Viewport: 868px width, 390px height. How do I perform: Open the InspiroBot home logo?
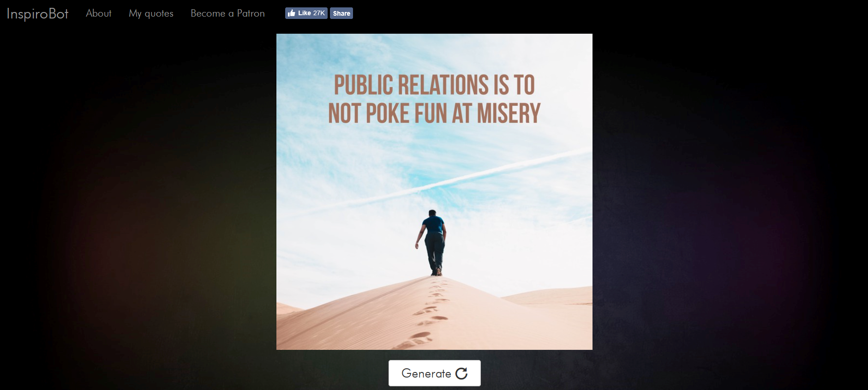(x=37, y=14)
